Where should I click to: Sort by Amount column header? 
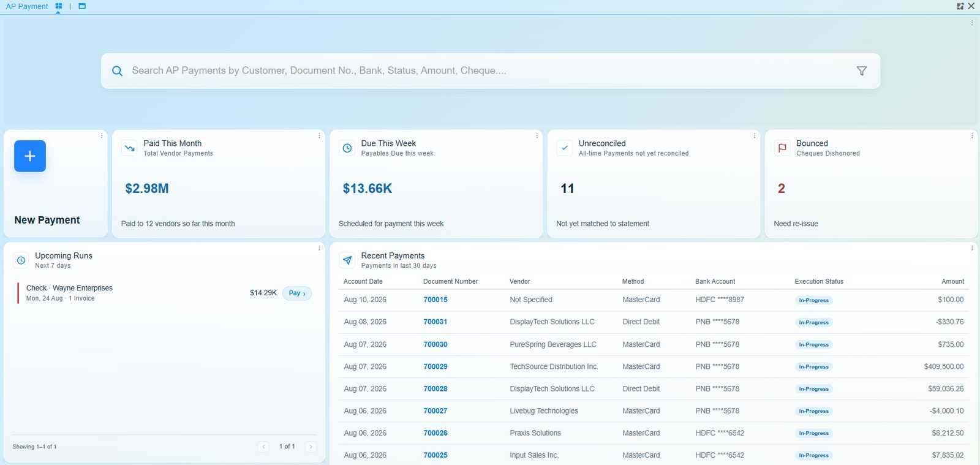click(x=952, y=282)
